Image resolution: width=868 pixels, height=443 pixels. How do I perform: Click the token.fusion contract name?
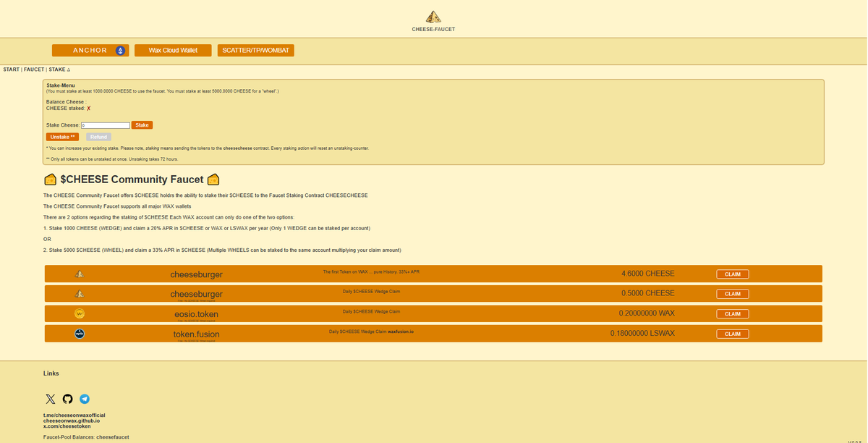pos(197,334)
